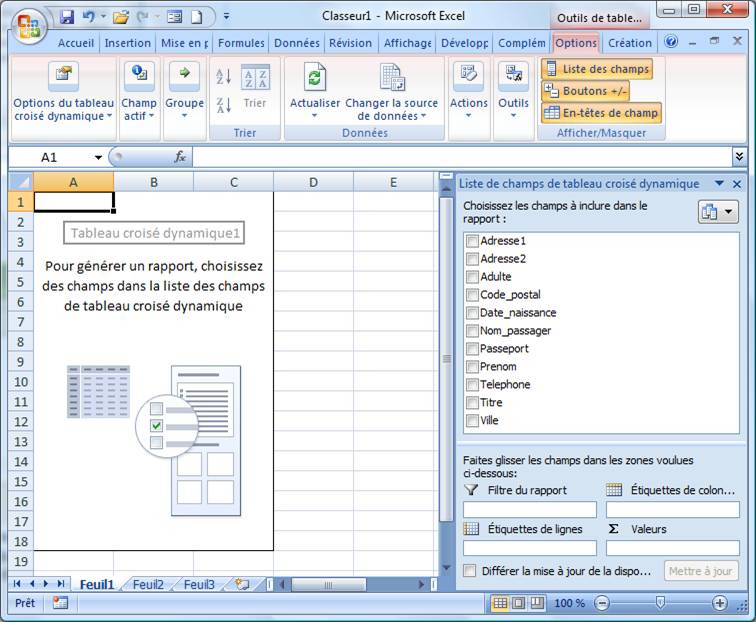Open the Trier sort dialog
This screenshot has width=756, height=622.
[x=255, y=77]
